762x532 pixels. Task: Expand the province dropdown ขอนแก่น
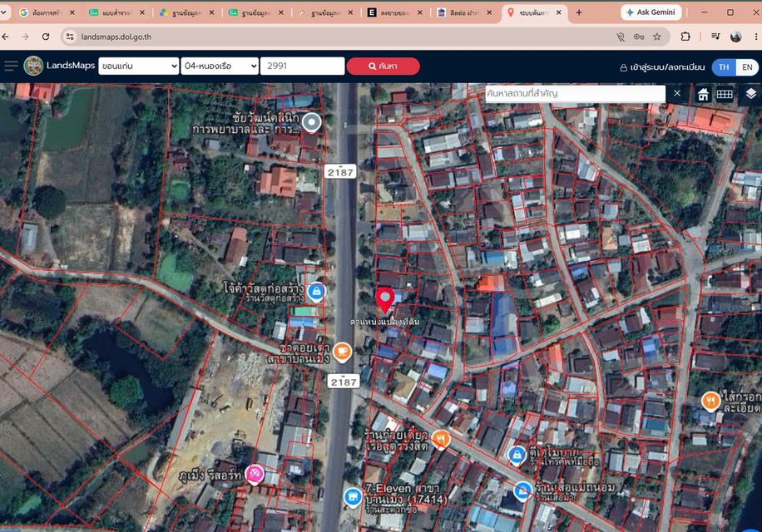click(x=138, y=66)
